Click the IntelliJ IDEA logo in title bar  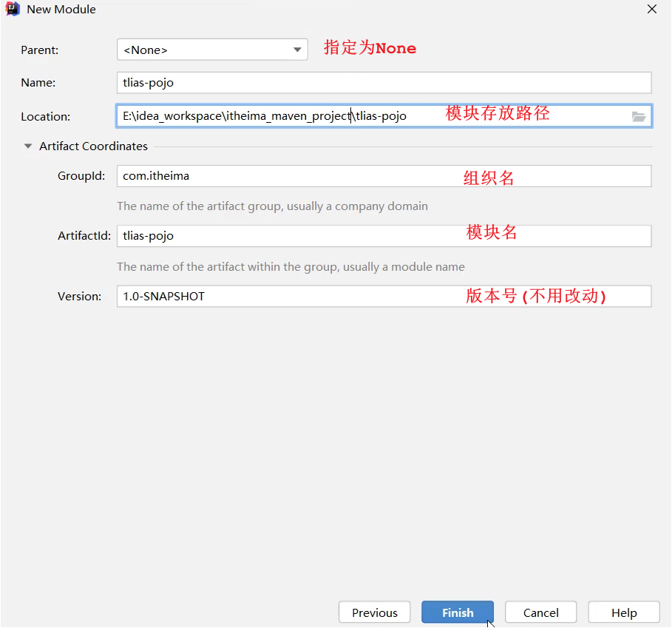tap(12, 10)
